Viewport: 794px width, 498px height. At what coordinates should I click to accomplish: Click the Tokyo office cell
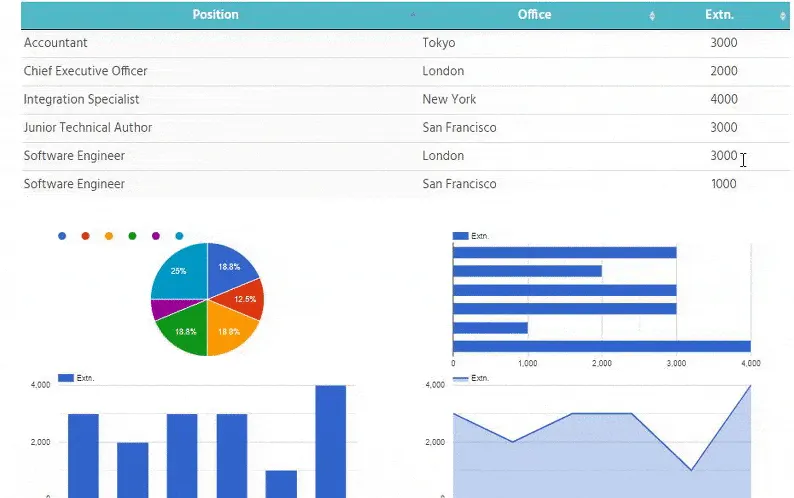pyautogui.click(x=439, y=43)
